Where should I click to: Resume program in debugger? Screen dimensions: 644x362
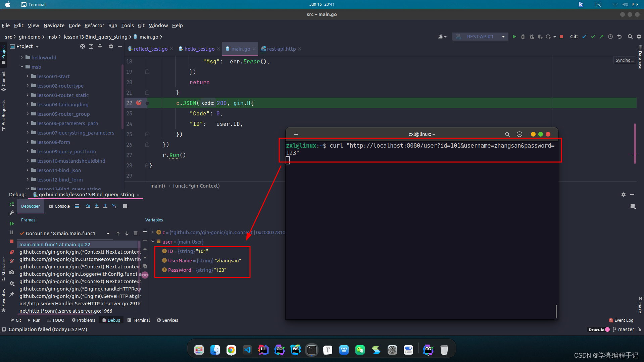pos(12,223)
